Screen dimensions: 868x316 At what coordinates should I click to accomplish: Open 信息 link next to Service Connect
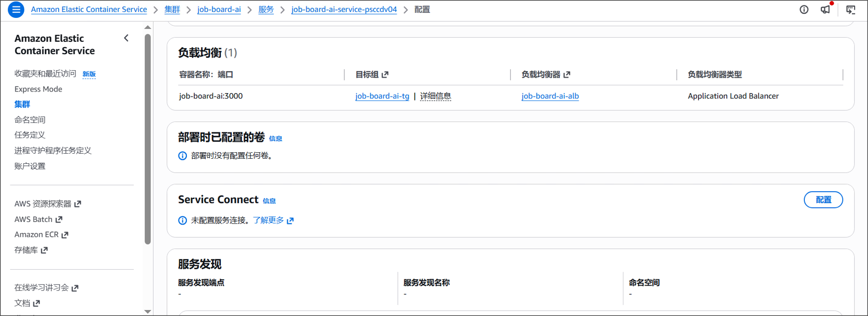tap(269, 201)
